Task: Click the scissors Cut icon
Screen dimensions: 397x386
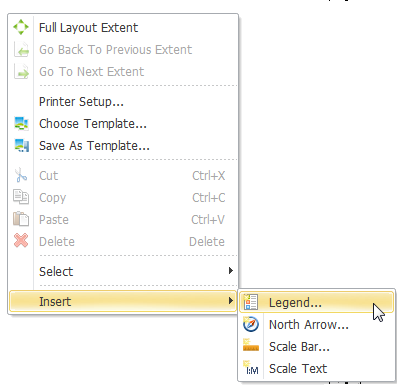Action: (21, 175)
